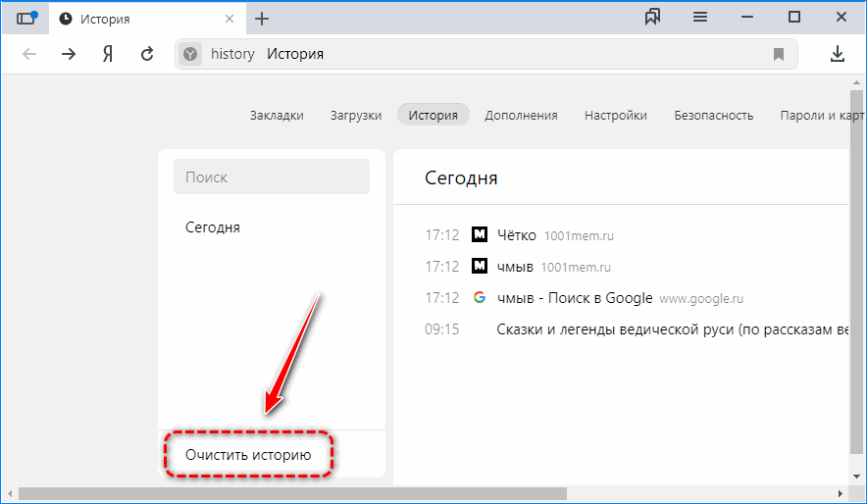Click the horizontal scrollbar thumb

tap(292, 493)
